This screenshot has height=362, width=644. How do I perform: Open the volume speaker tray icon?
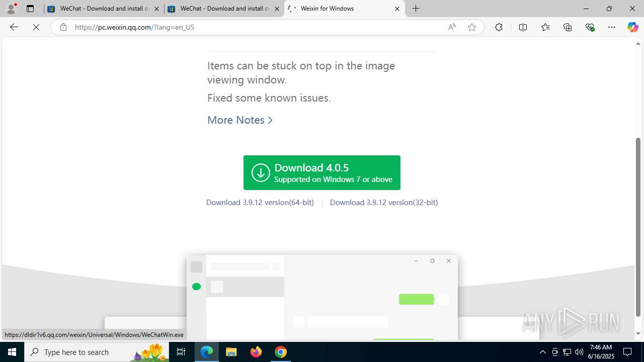point(579,352)
